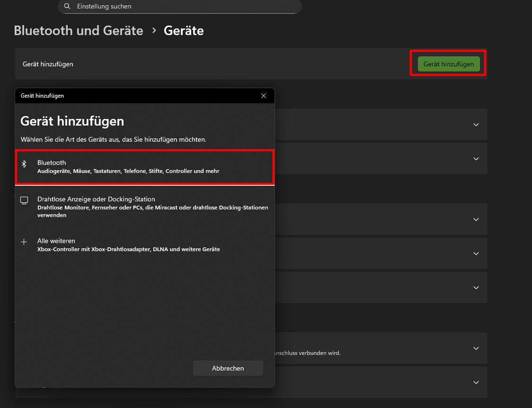
Task: Click the plus icon beside Alle weiteren
Action: pos(24,242)
